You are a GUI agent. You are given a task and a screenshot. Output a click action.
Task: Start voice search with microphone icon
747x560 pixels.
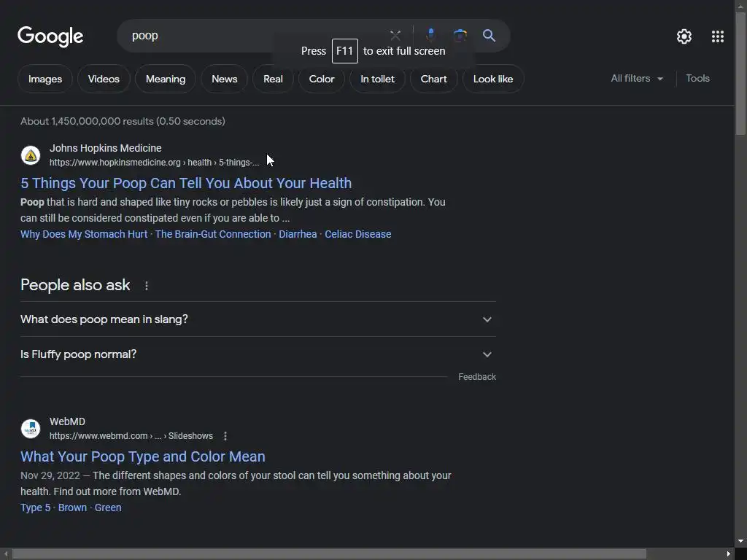[x=430, y=35]
